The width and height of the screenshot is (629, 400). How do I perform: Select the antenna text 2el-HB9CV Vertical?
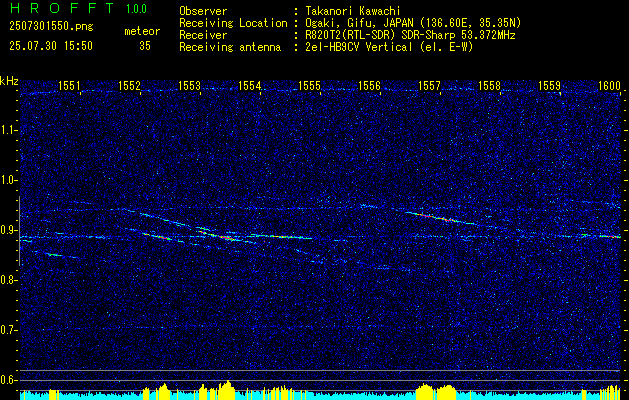coord(359,47)
